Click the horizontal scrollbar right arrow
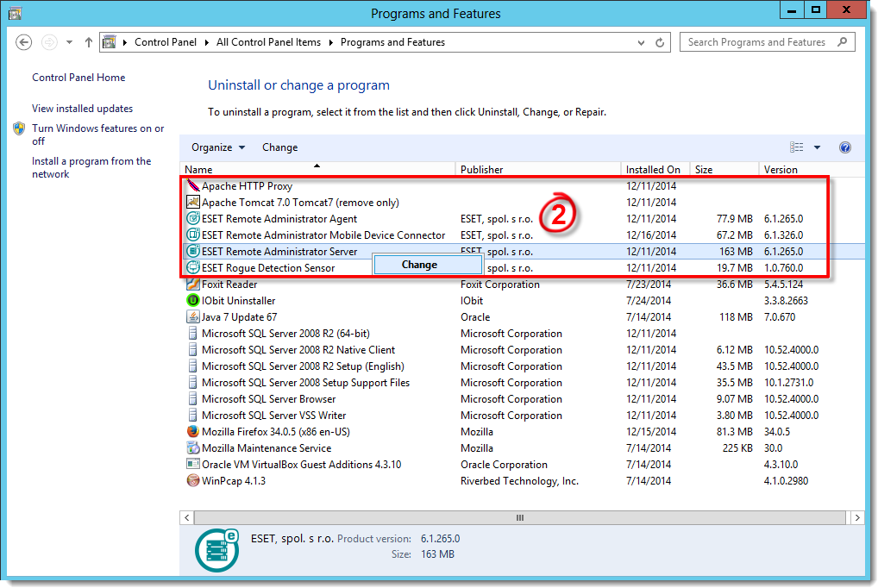 tap(857, 517)
